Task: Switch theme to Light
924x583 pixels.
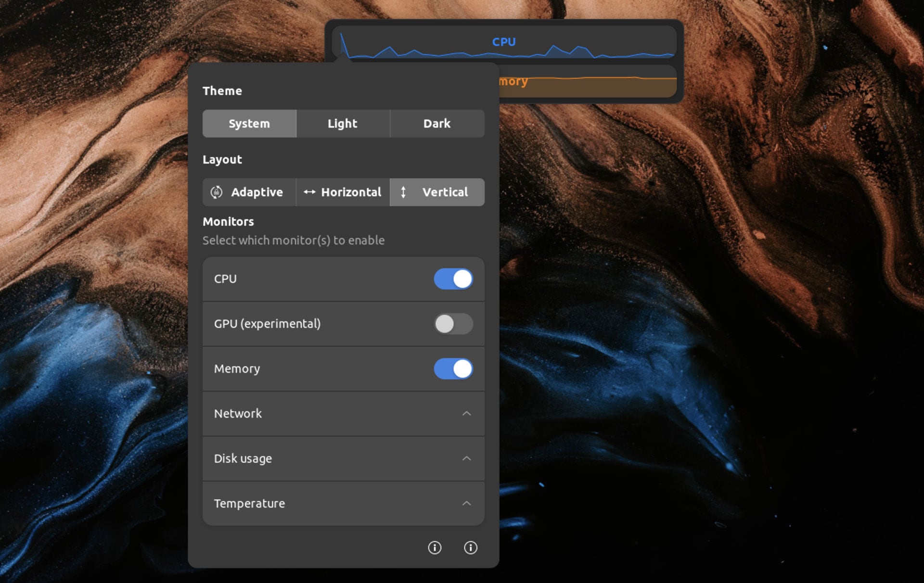Action: coord(342,123)
